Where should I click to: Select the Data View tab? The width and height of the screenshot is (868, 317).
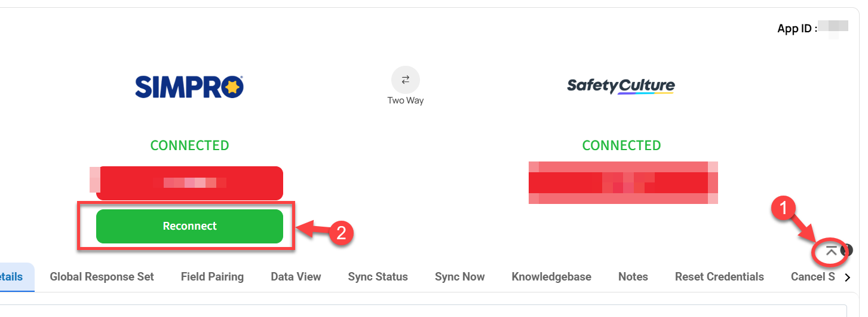coord(296,277)
